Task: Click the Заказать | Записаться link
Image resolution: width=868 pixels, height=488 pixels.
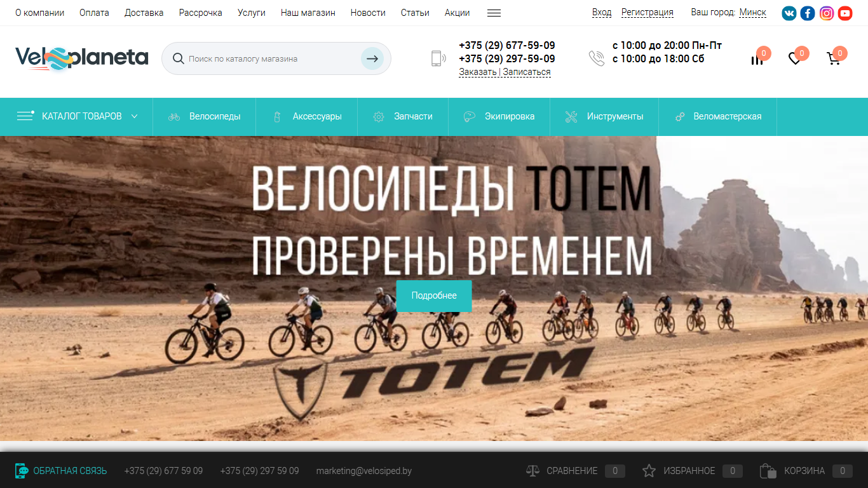Action: [x=505, y=72]
